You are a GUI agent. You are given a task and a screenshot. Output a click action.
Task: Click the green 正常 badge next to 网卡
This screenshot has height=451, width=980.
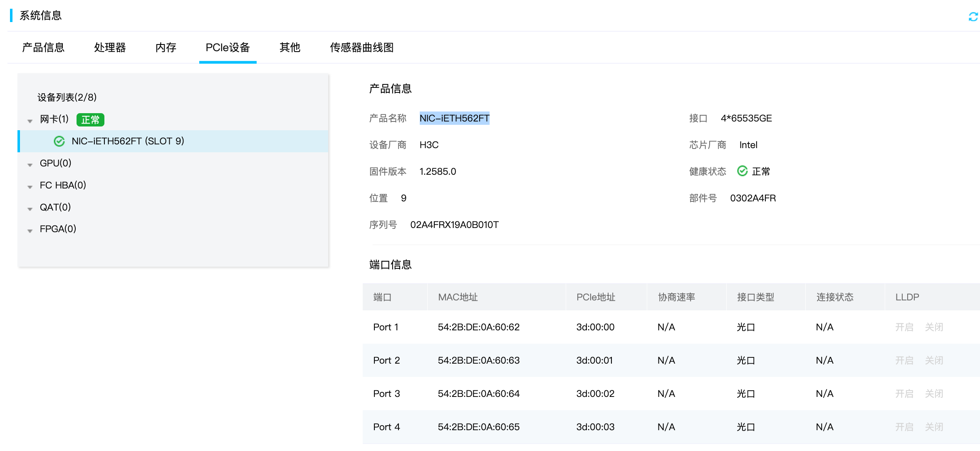(x=90, y=120)
